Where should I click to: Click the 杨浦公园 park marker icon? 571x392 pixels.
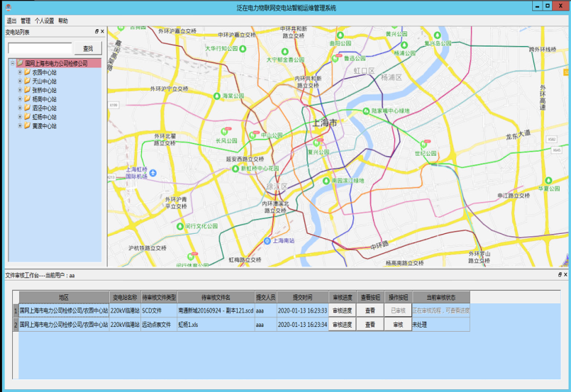404,45
